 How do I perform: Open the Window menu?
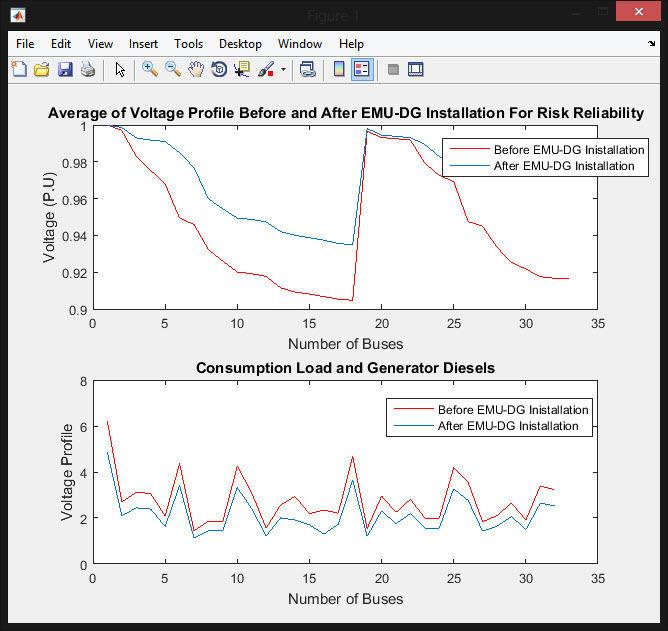pyautogui.click(x=300, y=44)
